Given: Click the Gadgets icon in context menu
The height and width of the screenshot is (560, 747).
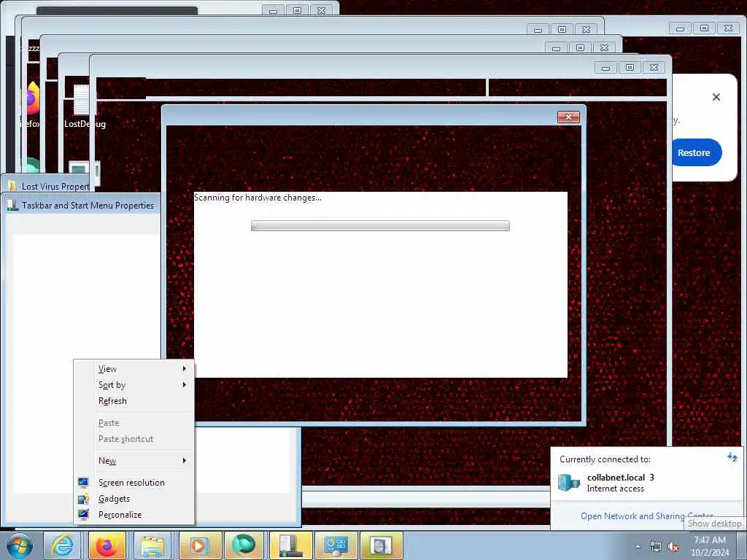Looking at the screenshot, I should pos(83,499).
